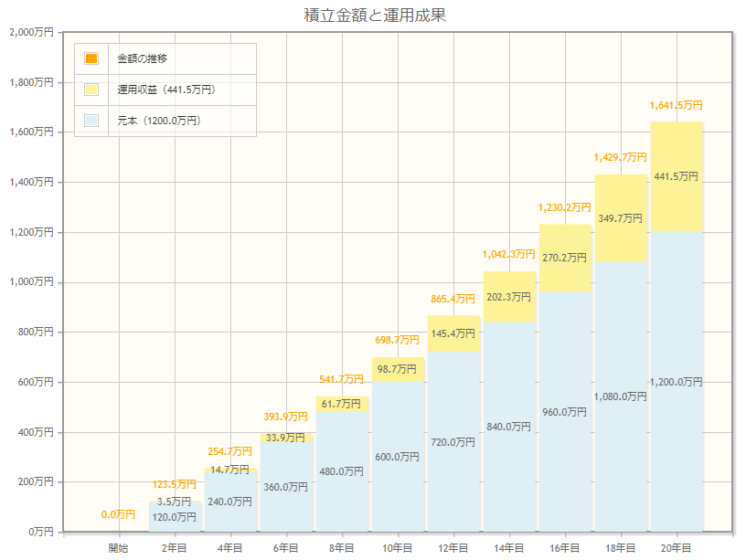This screenshot has width=746, height=560.
Task: Select the 960.0万円 blue segment in the 16年目 bar
Action: 565,412
